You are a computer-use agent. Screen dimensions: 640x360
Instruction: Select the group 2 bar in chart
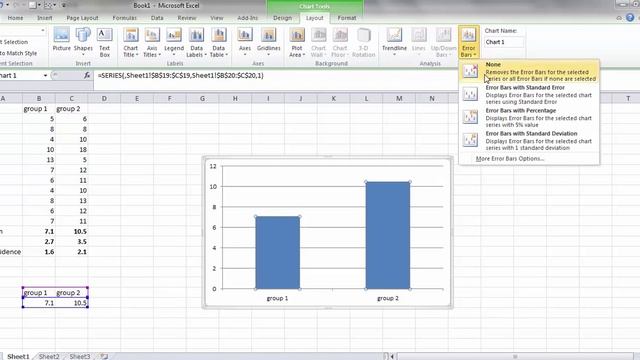388,235
